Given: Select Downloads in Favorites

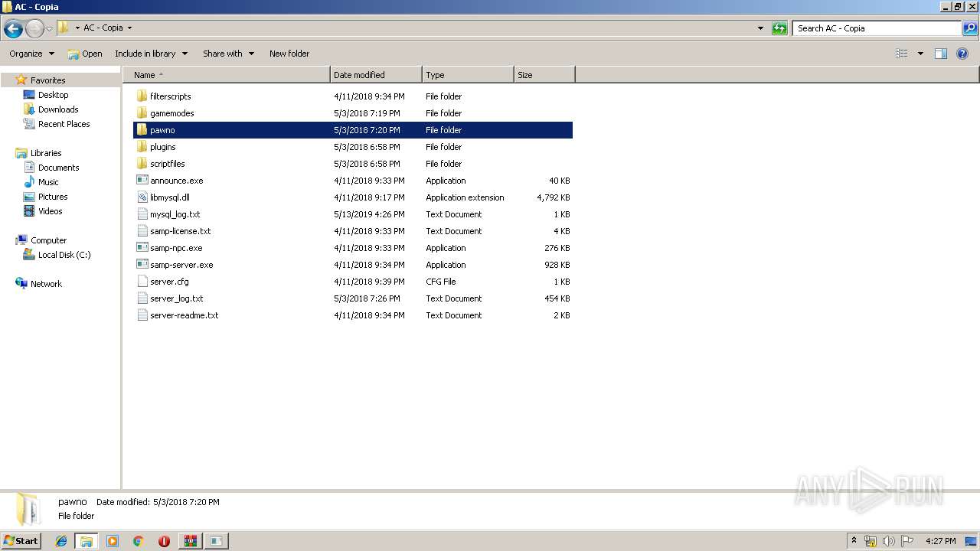Looking at the screenshot, I should pos(58,109).
